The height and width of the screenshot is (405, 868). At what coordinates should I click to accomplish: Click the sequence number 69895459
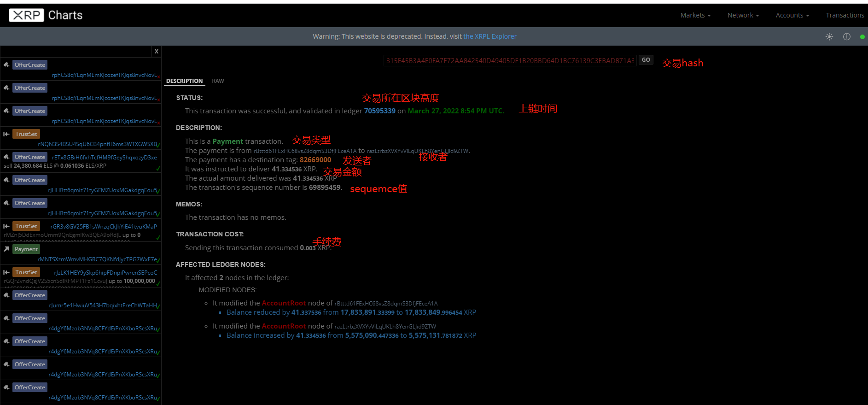(x=325, y=188)
